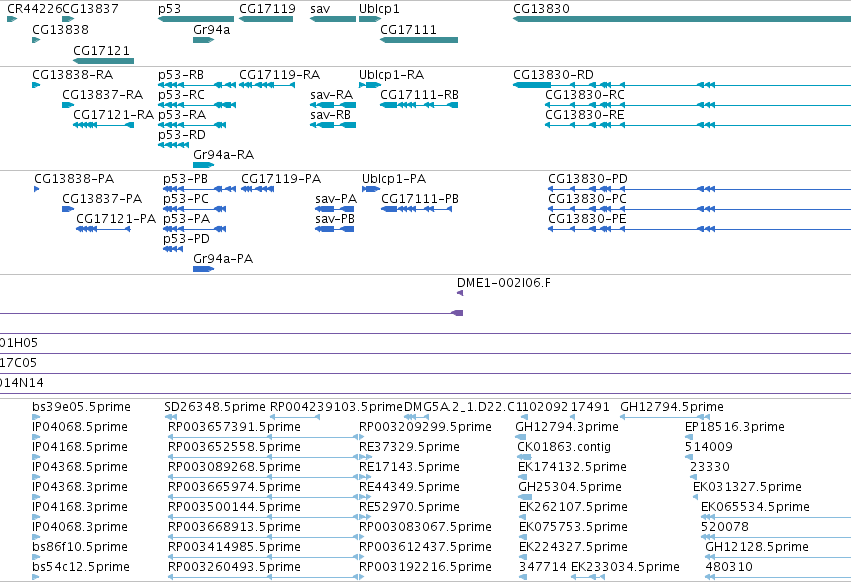Select sav-PB protein label
851x582 pixels.
pos(335,219)
